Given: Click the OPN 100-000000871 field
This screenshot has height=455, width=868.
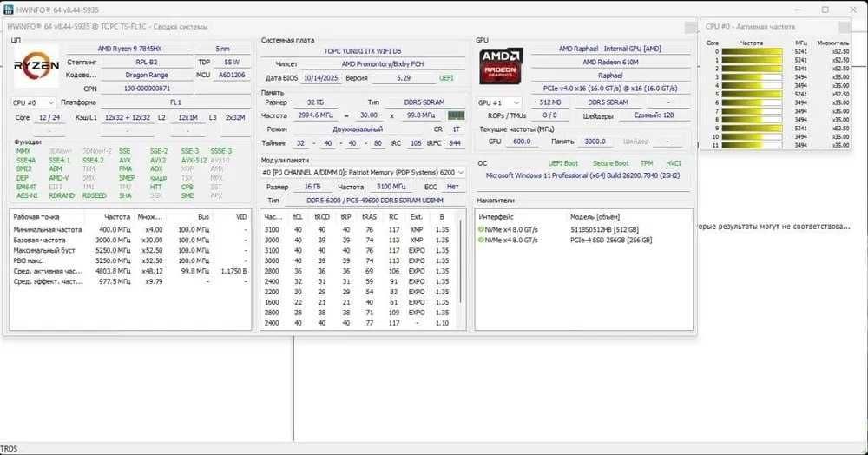Looking at the screenshot, I should pos(146,89).
